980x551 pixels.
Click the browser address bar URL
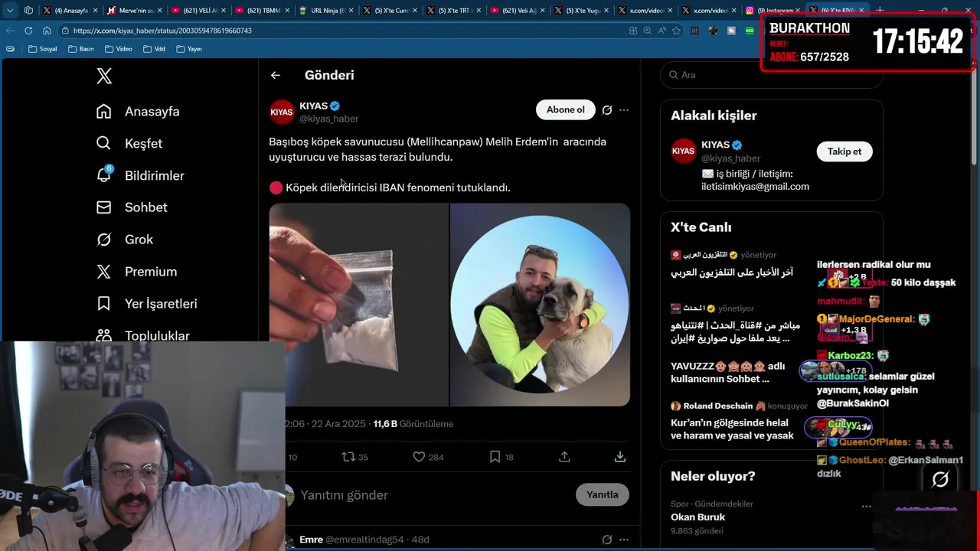[x=163, y=31]
